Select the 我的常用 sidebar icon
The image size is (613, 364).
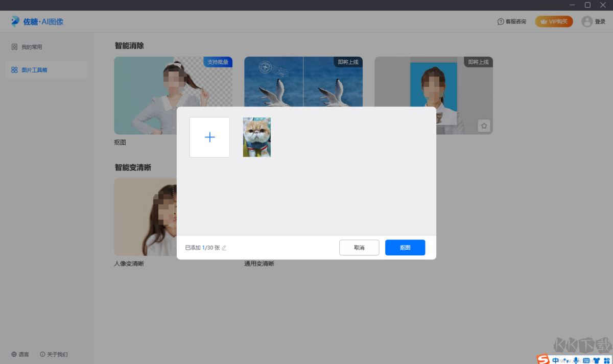(x=13, y=46)
